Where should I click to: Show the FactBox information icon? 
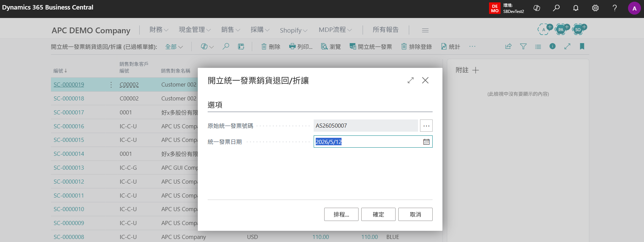coord(553,46)
